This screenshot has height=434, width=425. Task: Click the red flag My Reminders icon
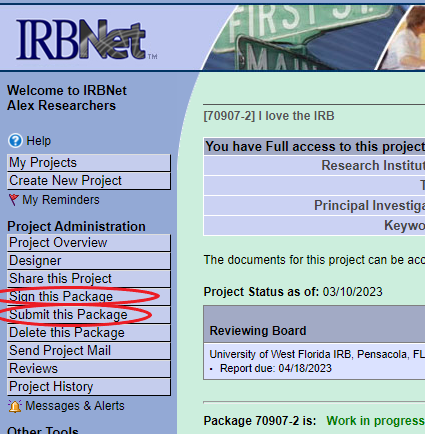(14, 200)
